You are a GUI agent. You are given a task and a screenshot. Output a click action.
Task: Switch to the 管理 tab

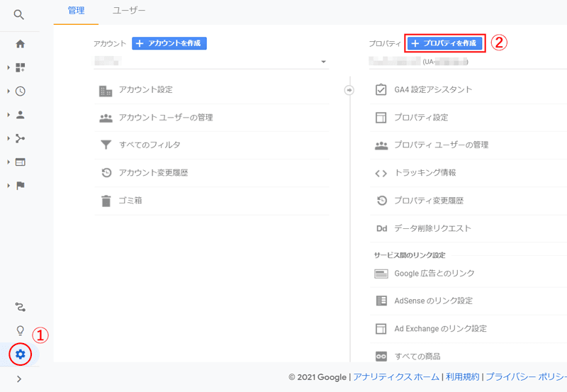point(76,11)
